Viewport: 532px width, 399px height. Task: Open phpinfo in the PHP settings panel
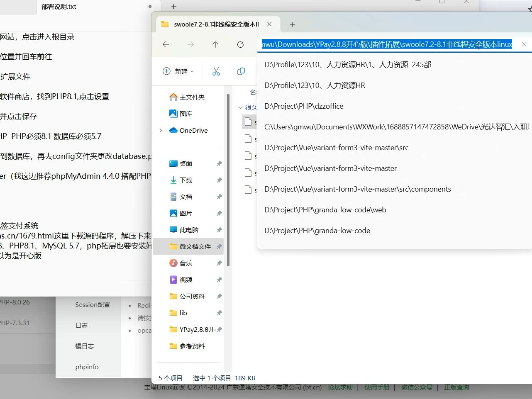click(87, 367)
